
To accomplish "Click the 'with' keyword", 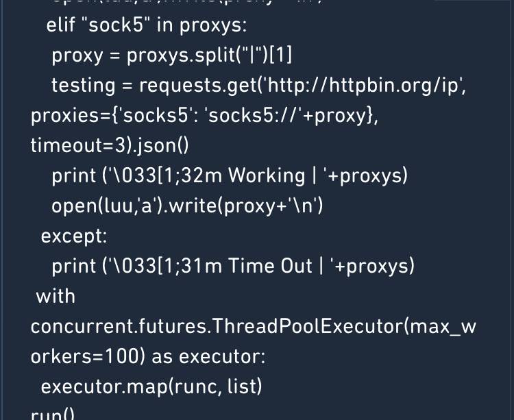I will click(55, 295).
